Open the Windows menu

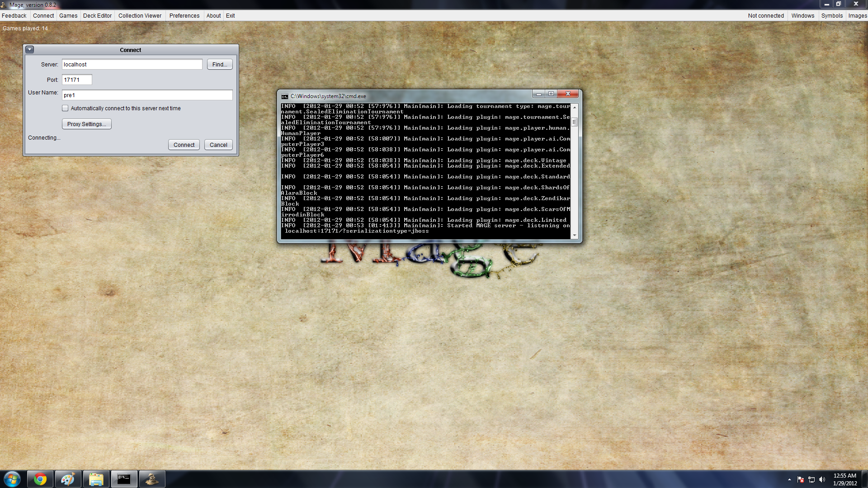(803, 16)
